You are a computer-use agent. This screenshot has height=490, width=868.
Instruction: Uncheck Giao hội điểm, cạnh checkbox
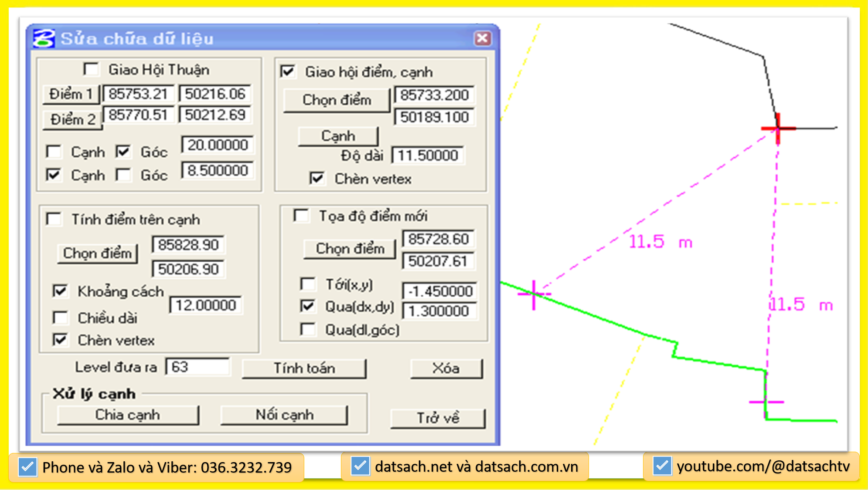click(x=288, y=71)
